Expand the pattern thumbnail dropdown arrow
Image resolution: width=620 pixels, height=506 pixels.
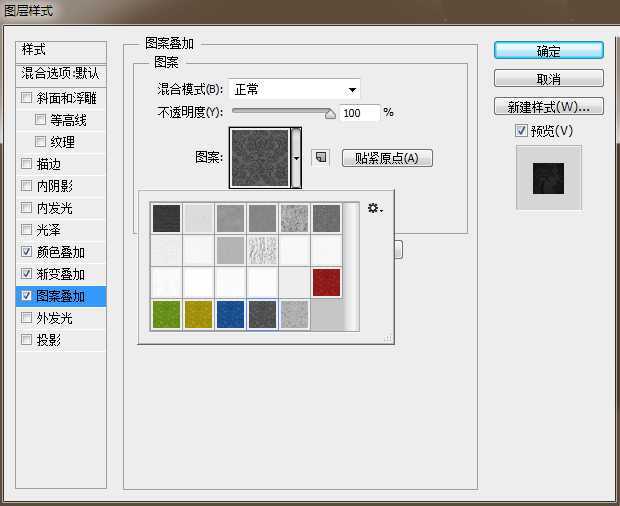point(297,158)
